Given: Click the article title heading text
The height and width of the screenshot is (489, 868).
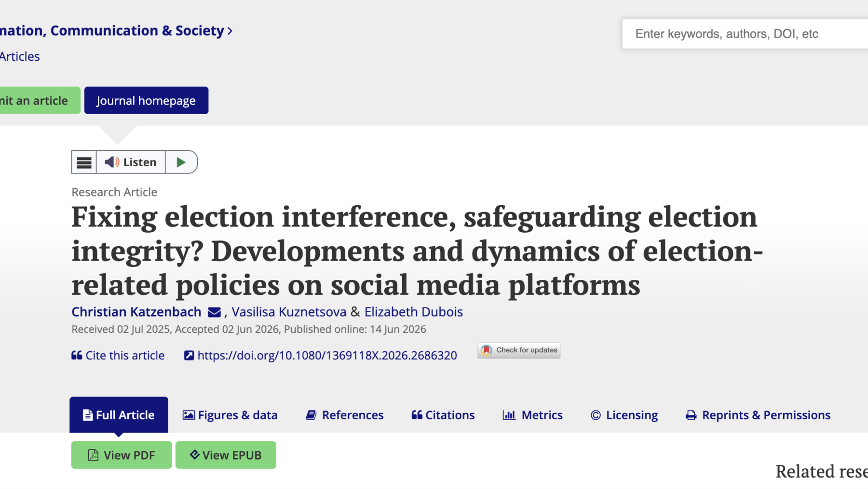Looking at the screenshot, I should click(x=417, y=251).
